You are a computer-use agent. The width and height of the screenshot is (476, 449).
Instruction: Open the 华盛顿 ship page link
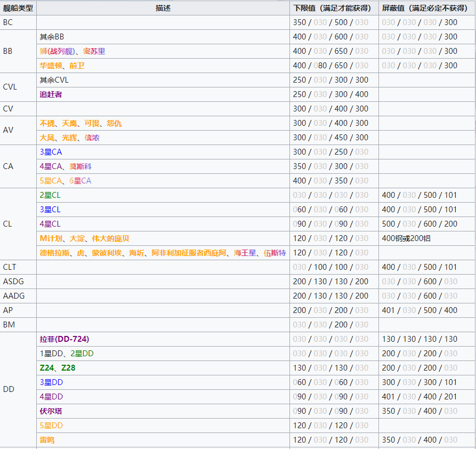51,66
